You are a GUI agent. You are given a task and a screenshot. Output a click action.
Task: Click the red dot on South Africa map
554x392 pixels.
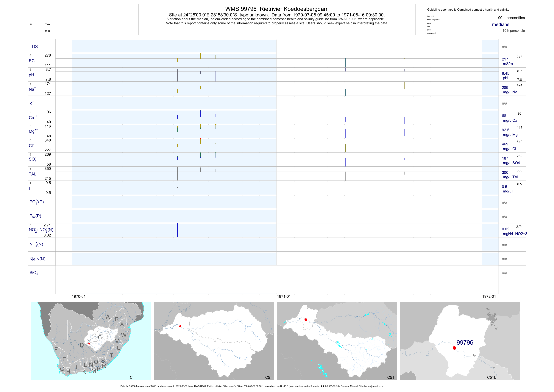pyautogui.click(x=89, y=343)
